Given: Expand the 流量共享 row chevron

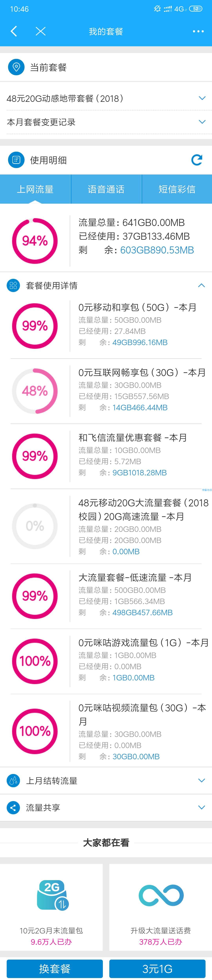Looking at the screenshot, I should 202,808.
